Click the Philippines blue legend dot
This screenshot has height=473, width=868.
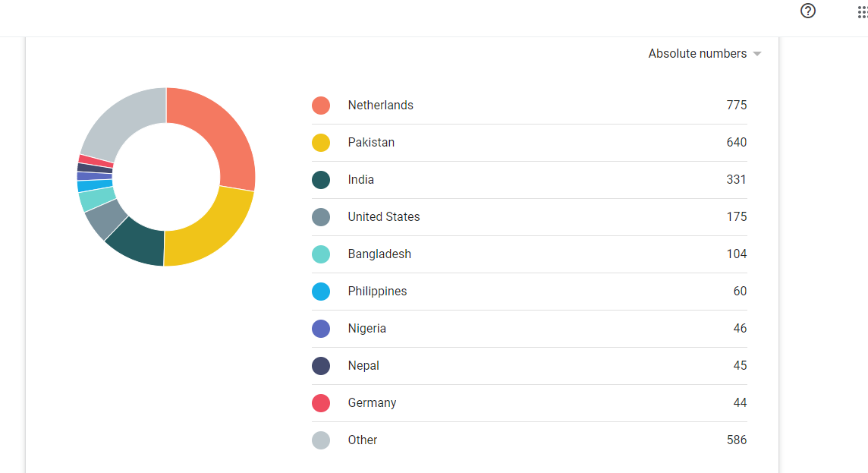(x=321, y=292)
